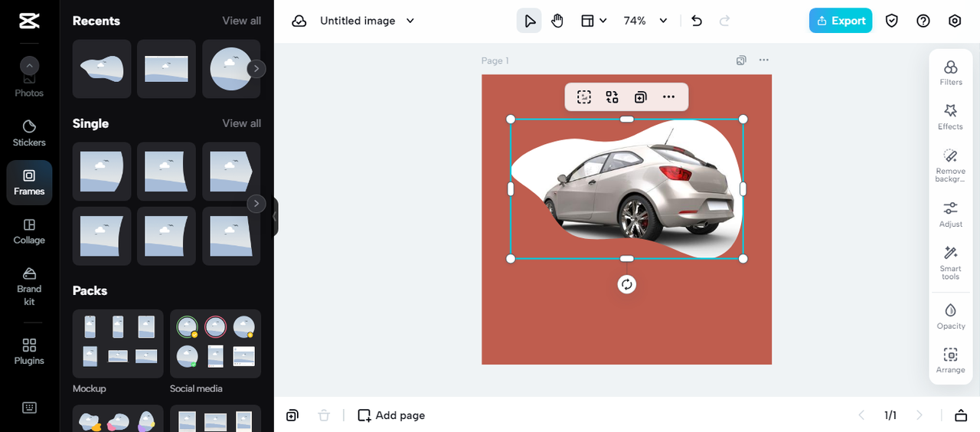Click View all for Recents
The width and height of the screenshot is (980, 432).
[x=241, y=21]
